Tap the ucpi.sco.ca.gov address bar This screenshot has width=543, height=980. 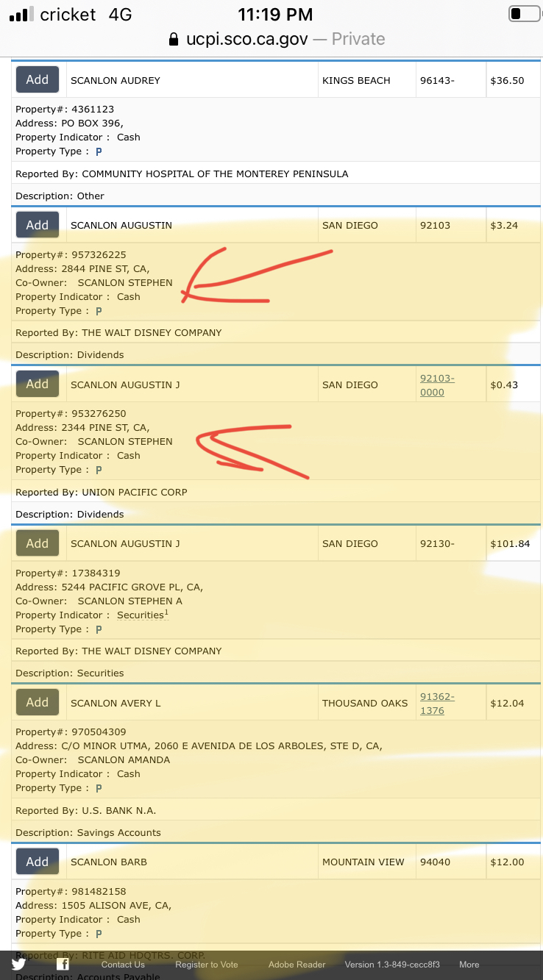click(x=277, y=39)
